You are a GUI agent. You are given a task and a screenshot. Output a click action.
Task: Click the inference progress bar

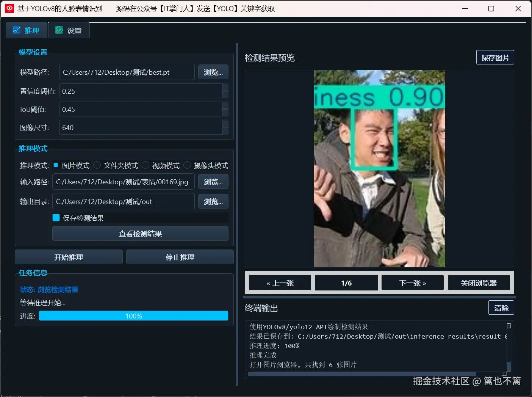pos(133,315)
